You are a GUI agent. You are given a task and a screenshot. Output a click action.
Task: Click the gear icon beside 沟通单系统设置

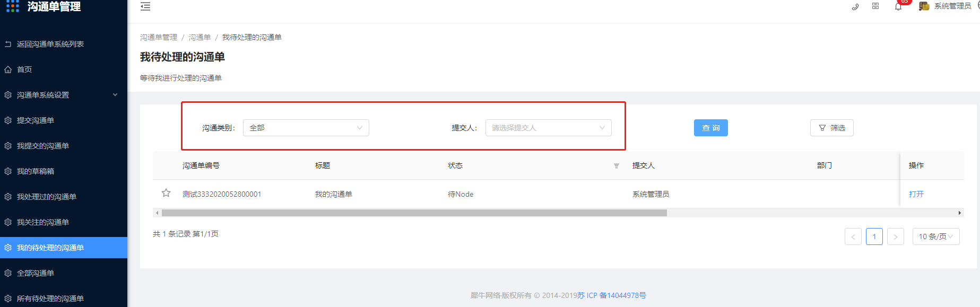click(x=8, y=95)
